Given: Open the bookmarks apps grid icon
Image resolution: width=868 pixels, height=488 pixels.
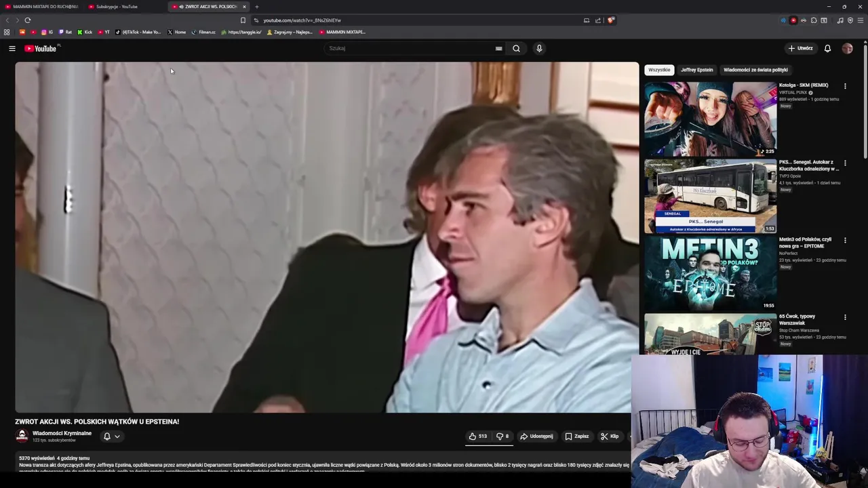Looking at the screenshot, I should tap(7, 32).
